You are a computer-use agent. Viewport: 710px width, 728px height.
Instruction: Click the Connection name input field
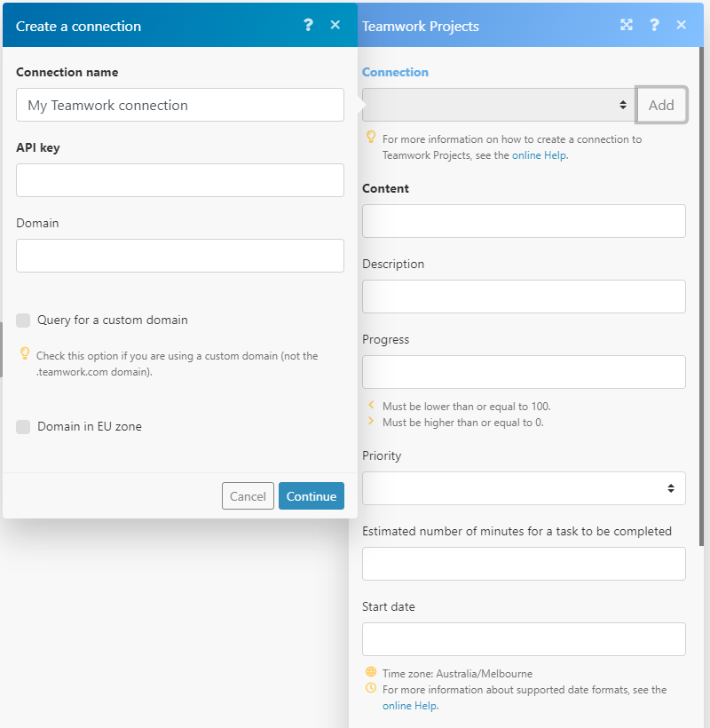tap(180, 105)
